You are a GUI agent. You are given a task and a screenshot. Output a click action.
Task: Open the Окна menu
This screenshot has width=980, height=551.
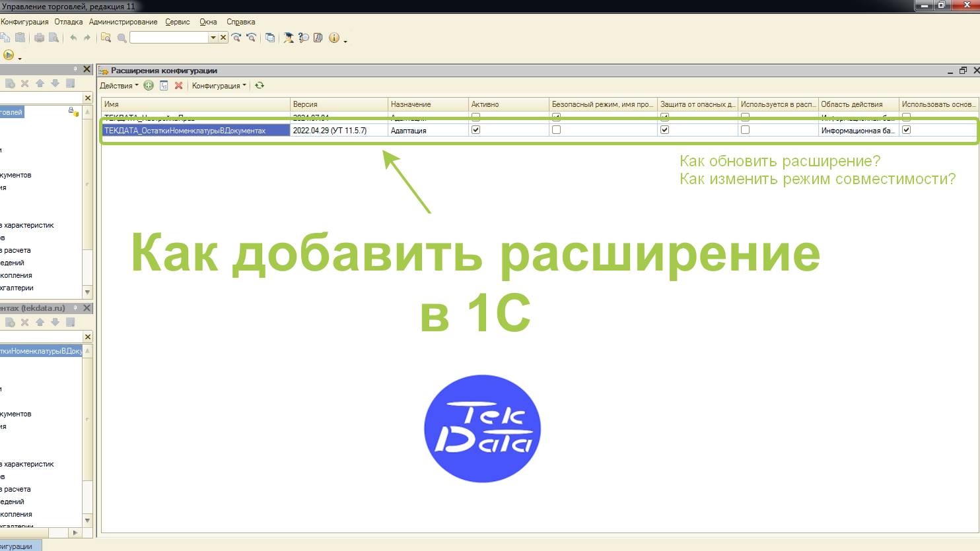(x=208, y=22)
